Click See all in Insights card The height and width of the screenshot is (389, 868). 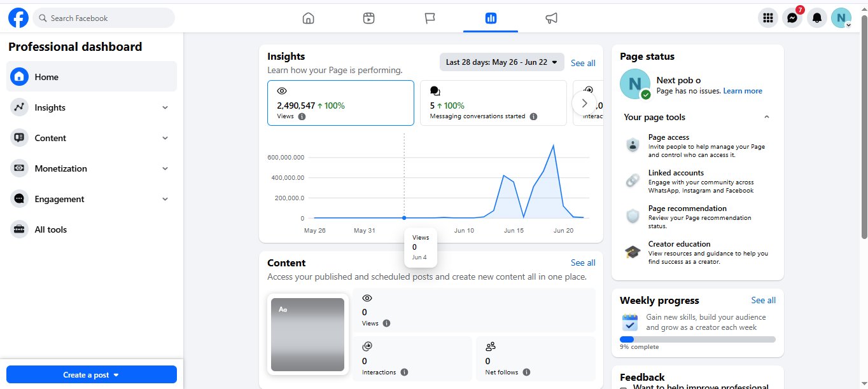583,63
